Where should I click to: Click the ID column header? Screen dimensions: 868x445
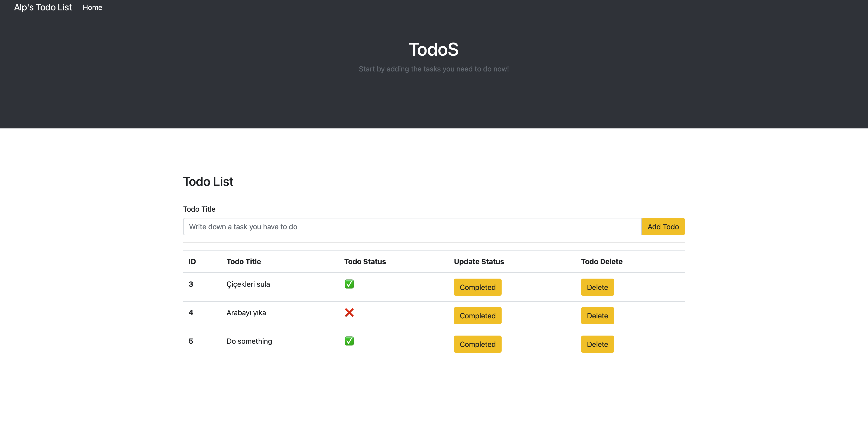pos(192,261)
